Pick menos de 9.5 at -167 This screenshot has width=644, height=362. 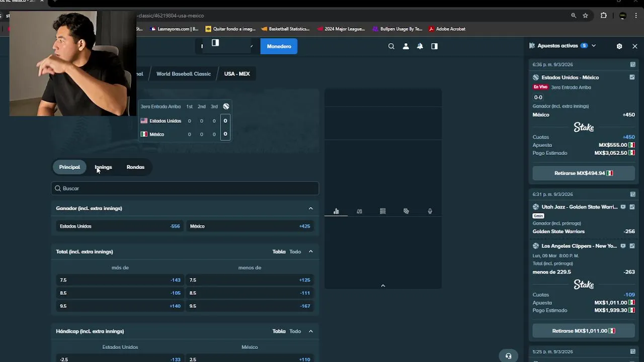[250, 306]
